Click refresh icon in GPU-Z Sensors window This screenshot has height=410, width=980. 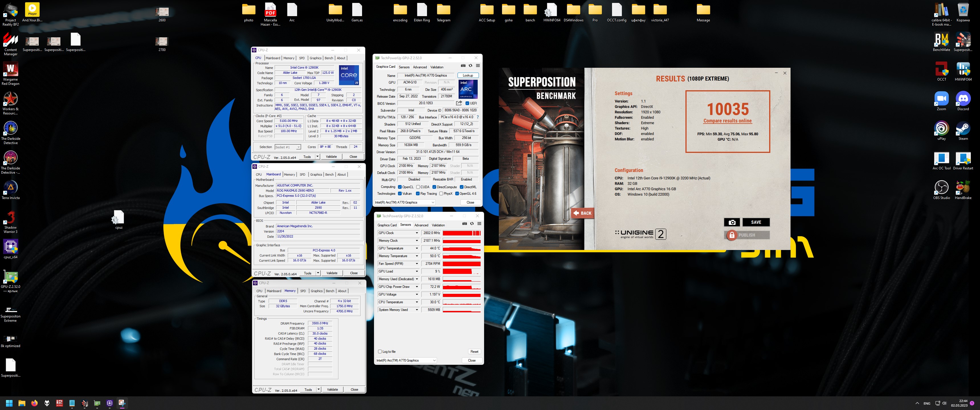pos(472,224)
